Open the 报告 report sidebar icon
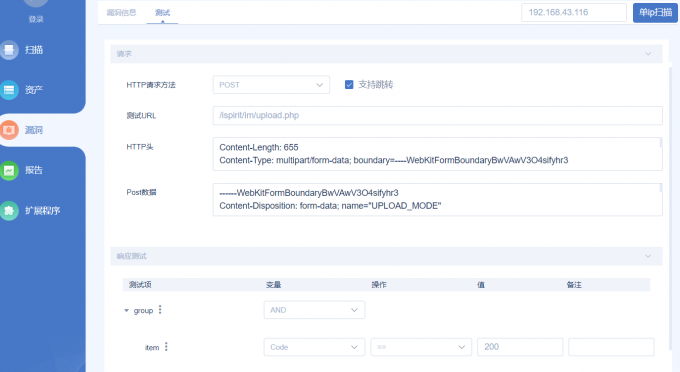The height and width of the screenshot is (372, 680). point(9,170)
